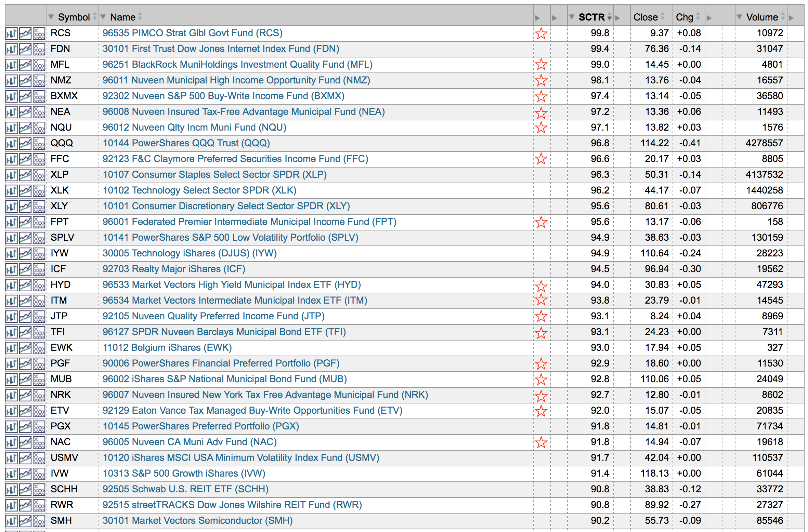808x532 pixels.
Task: Click red star icon in PGF row
Action: pos(541,364)
